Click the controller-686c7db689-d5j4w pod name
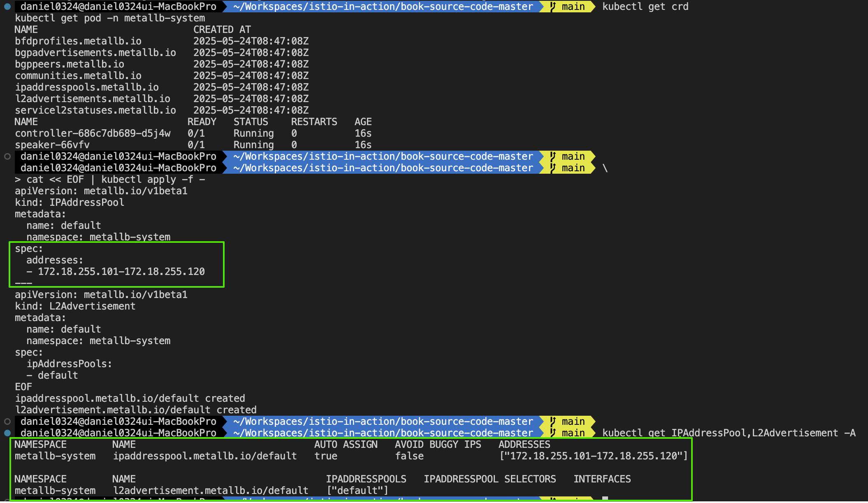This screenshot has width=868, height=503. coord(93,133)
